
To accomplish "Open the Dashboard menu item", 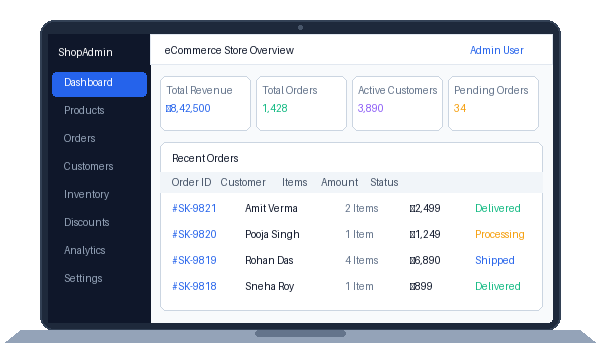I will coord(99,84).
